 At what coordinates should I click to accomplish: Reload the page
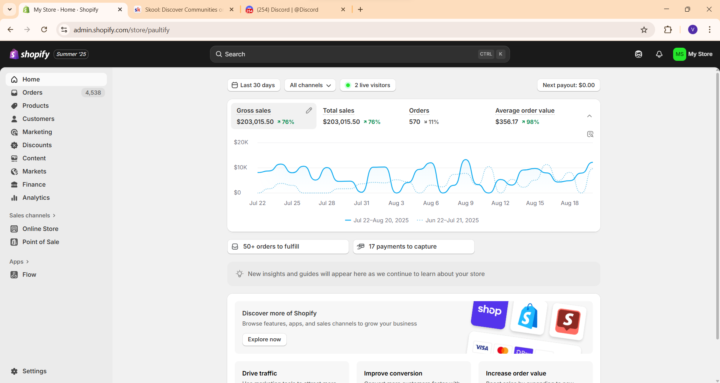44,29
